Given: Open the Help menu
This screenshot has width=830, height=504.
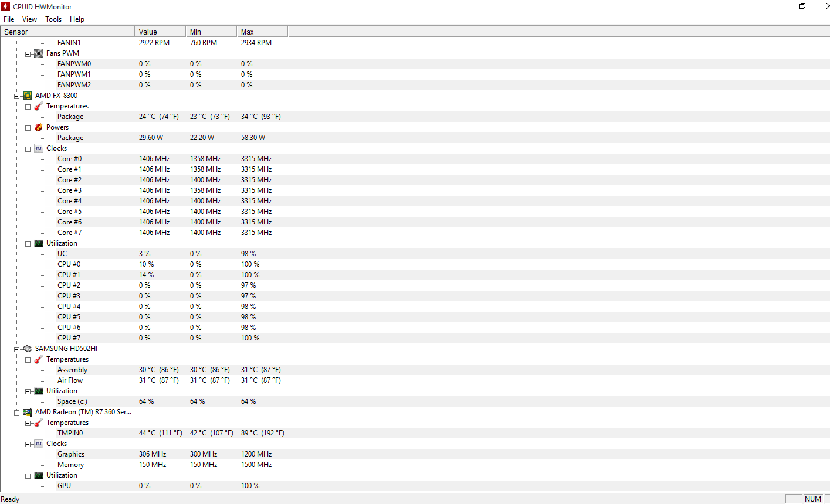Looking at the screenshot, I should point(77,19).
